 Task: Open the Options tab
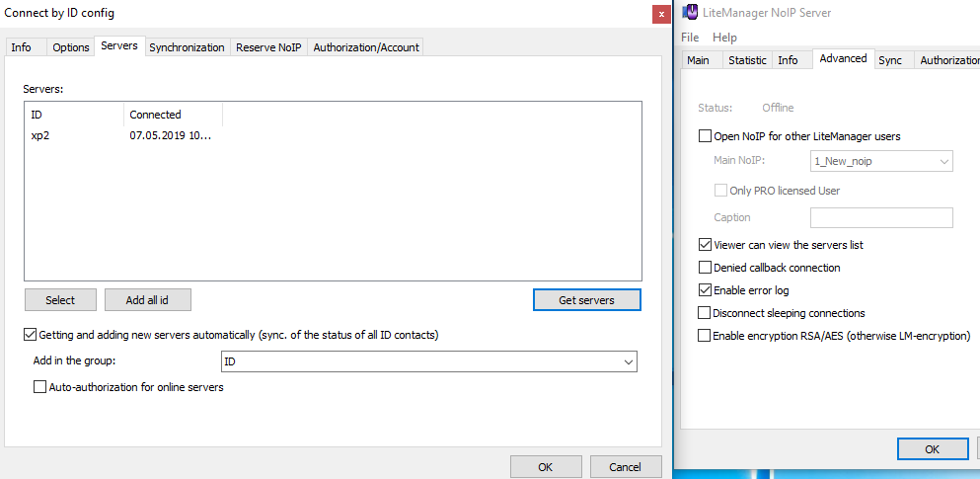pos(71,47)
